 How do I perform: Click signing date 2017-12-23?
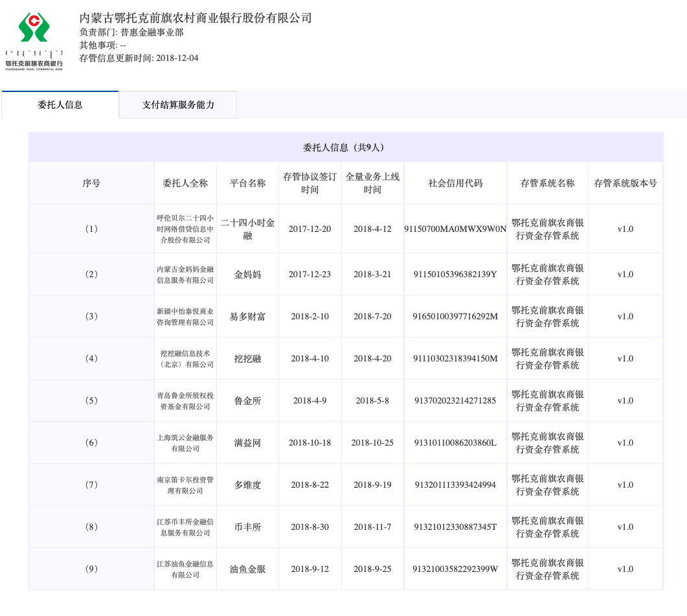[x=310, y=275]
